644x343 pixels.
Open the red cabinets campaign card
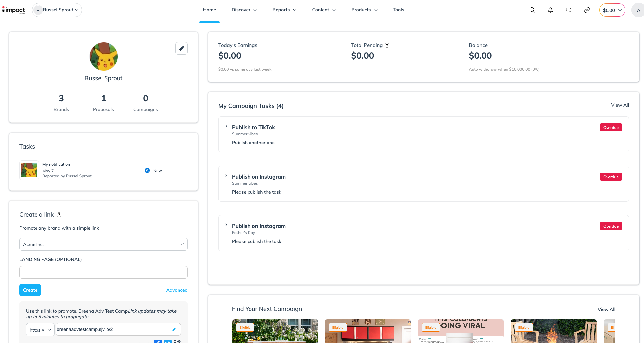pyautogui.click(x=368, y=331)
